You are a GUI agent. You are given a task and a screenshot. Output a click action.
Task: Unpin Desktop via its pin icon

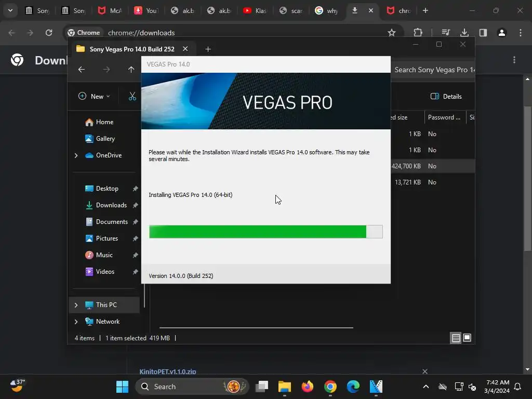click(136, 189)
